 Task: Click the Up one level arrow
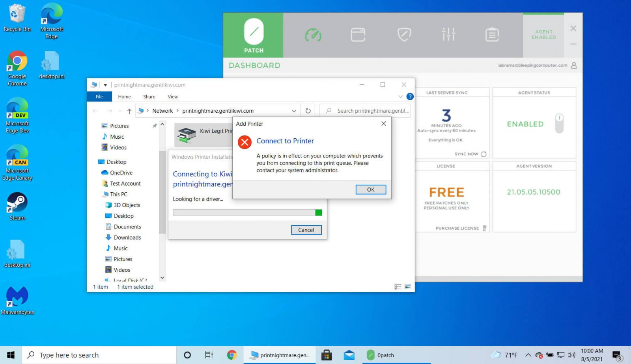129,111
